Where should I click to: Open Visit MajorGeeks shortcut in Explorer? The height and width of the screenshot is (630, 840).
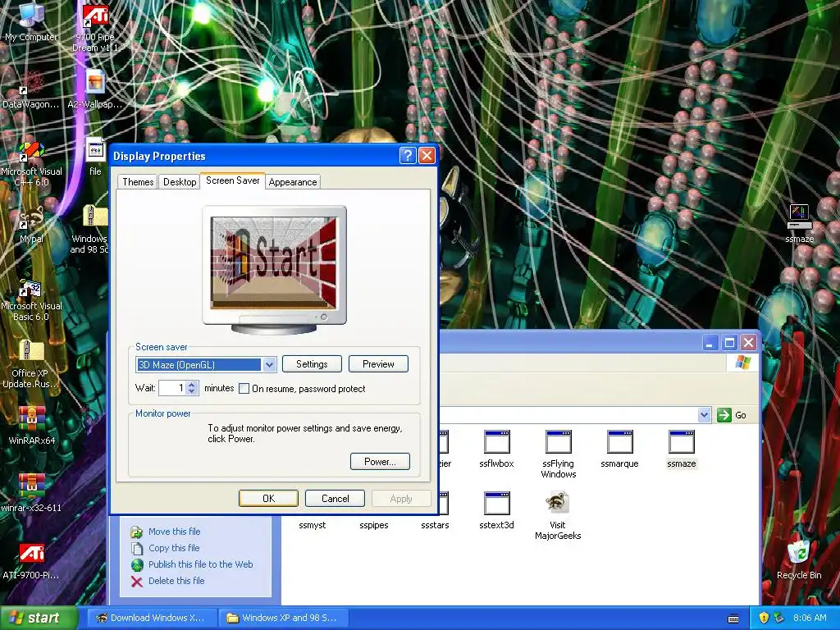pos(558,515)
